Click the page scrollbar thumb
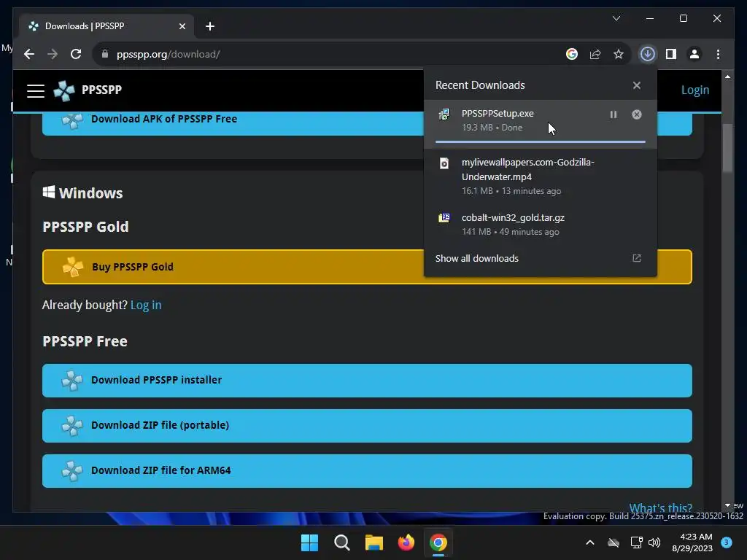Viewport: 747px width, 560px height. coord(727,148)
